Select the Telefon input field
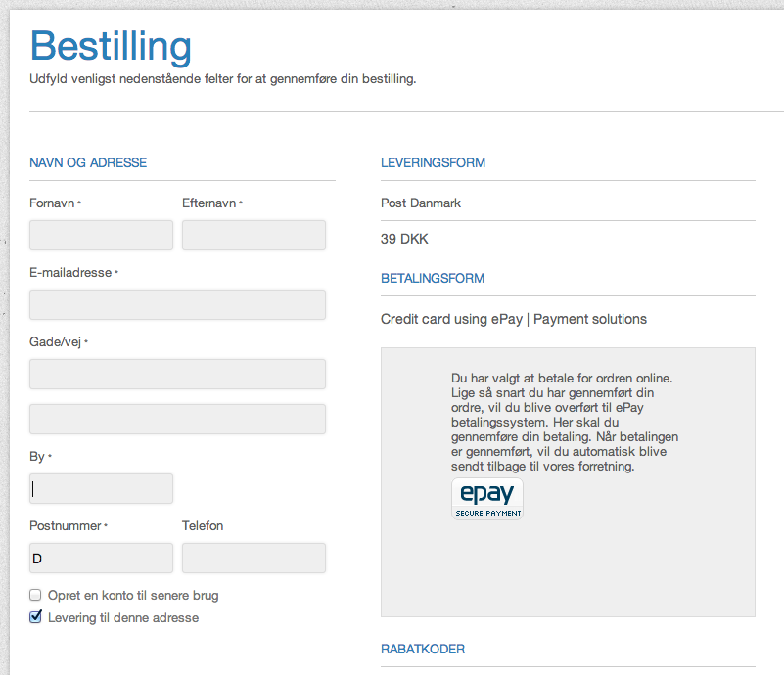 click(254, 558)
